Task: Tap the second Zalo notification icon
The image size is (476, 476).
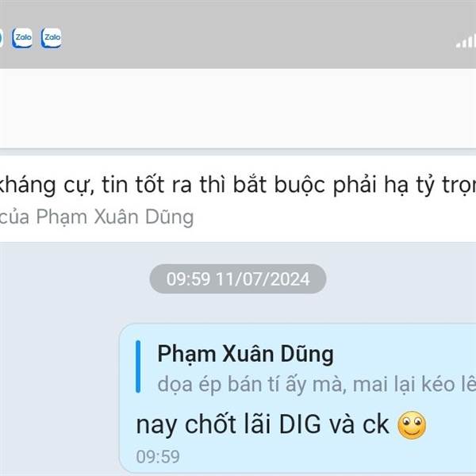Action: point(52,38)
